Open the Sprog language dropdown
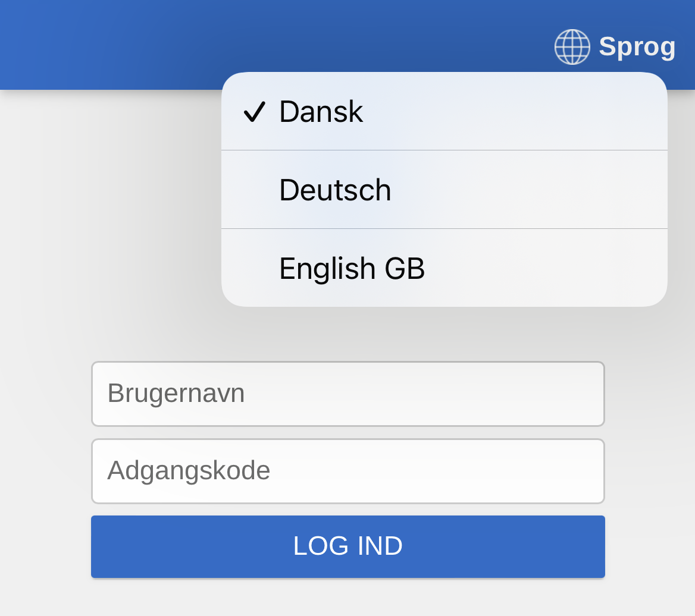This screenshot has width=695, height=616. (615, 47)
